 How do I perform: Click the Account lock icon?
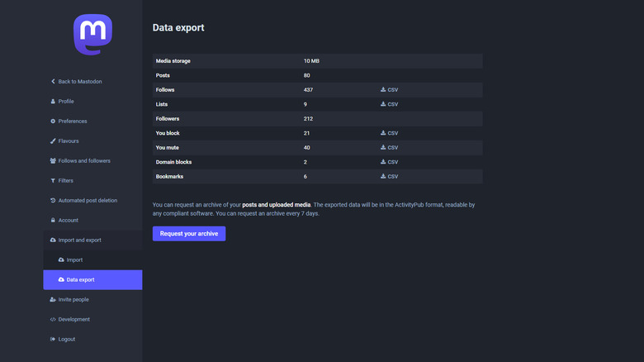(53, 220)
